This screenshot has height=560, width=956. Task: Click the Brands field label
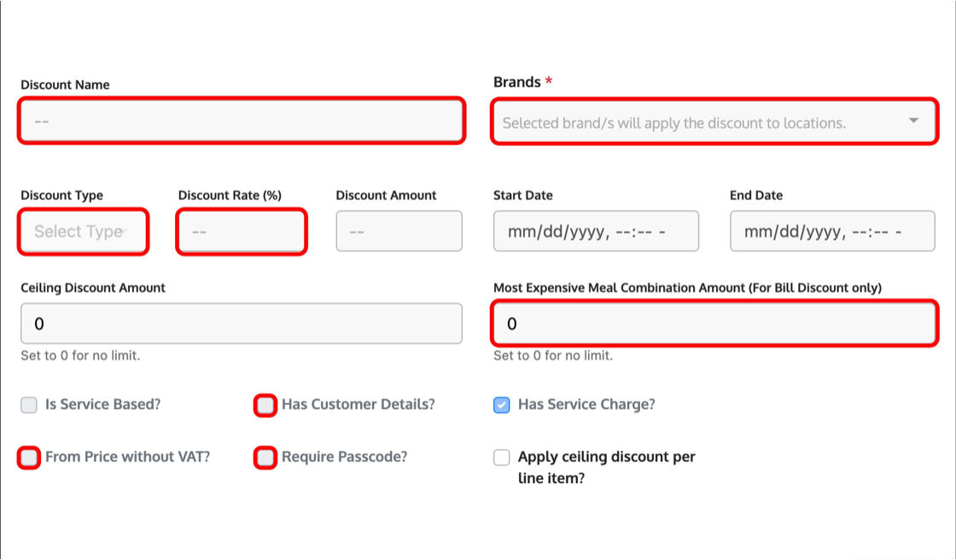pyautogui.click(x=517, y=82)
